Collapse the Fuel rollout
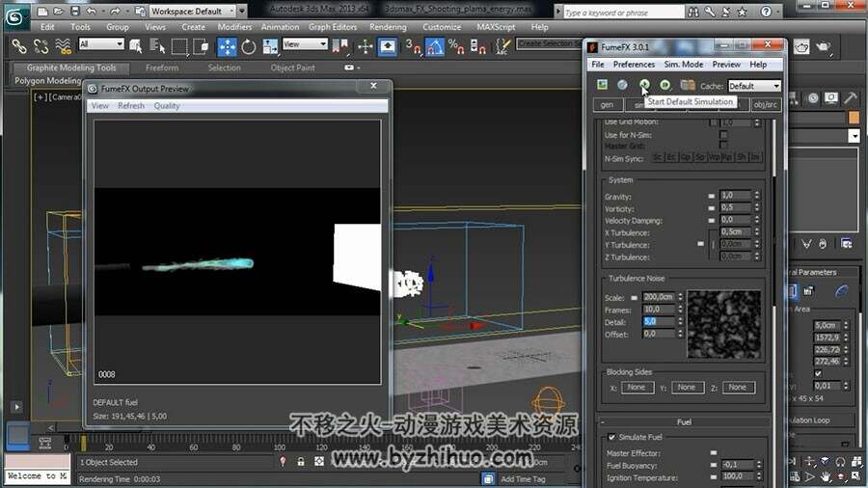Image resolution: width=868 pixels, height=488 pixels. [x=684, y=422]
